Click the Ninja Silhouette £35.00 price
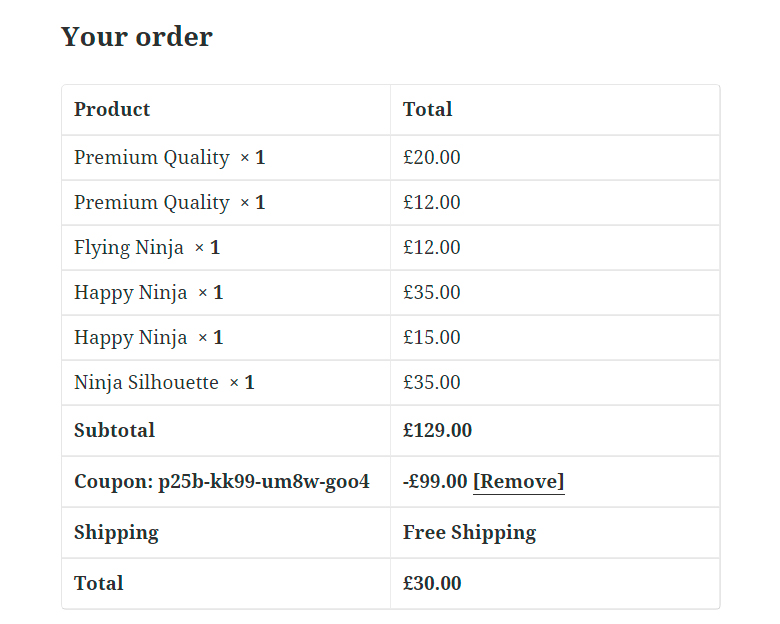This screenshot has width=780, height=624. click(x=431, y=382)
